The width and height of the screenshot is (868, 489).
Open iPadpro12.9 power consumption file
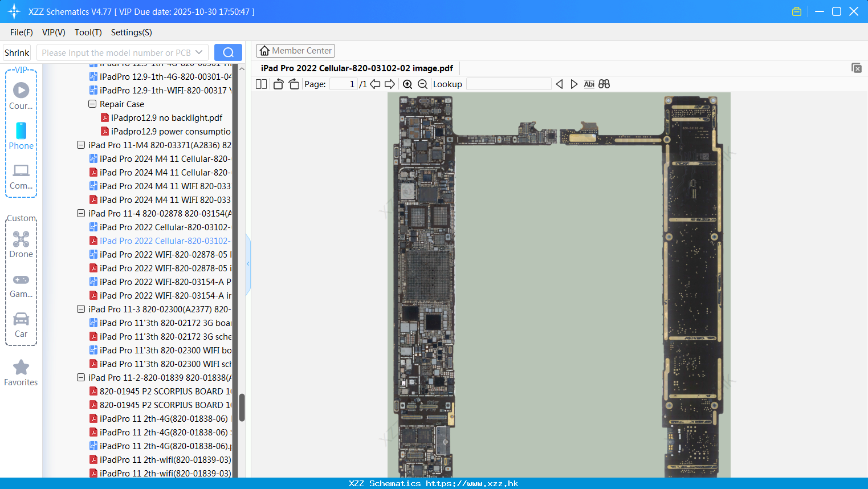(x=165, y=131)
